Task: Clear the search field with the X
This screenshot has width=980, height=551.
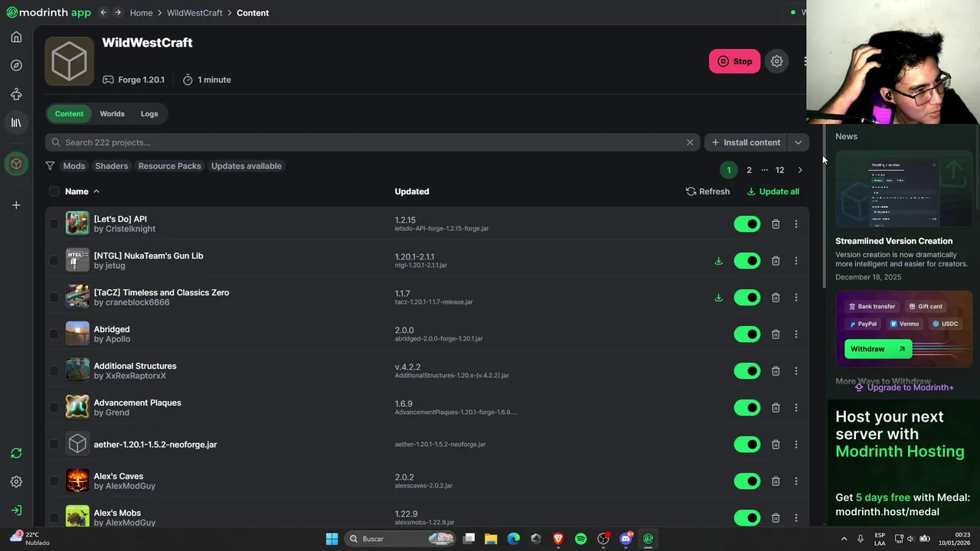Action: pyautogui.click(x=690, y=142)
